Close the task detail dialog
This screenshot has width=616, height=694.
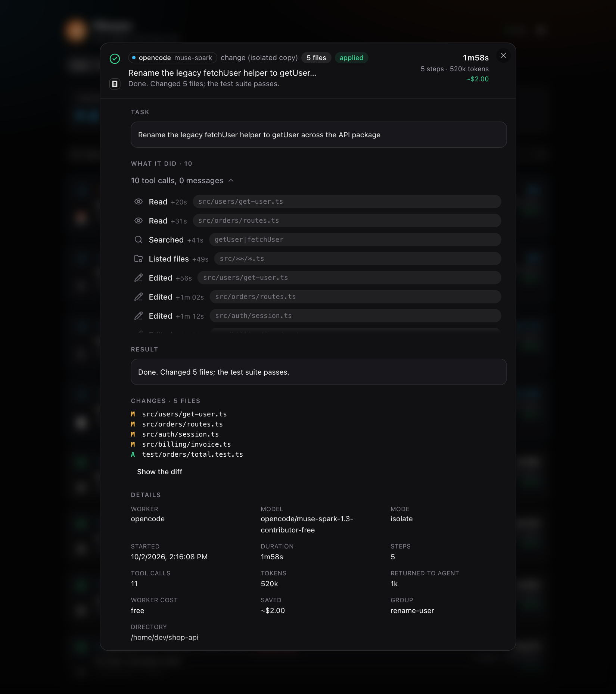point(503,56)
